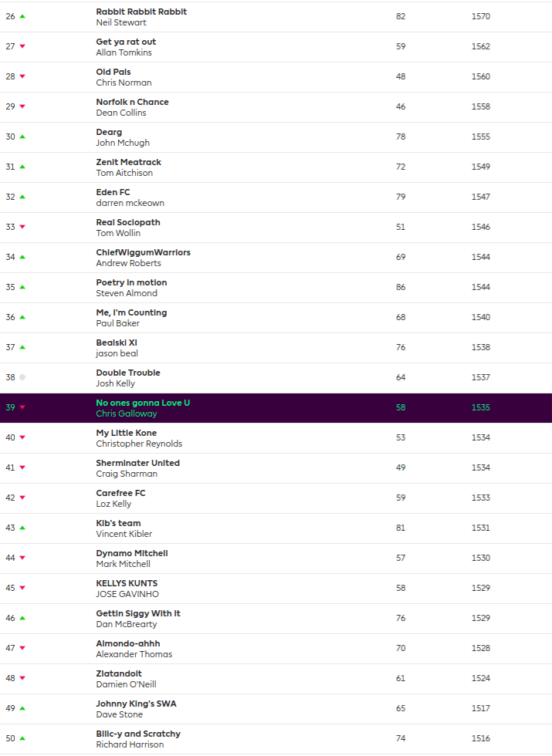Open ChiefWiggumWarriors team page
Viewport: 552px width, 756px height.
click(143, 252)
